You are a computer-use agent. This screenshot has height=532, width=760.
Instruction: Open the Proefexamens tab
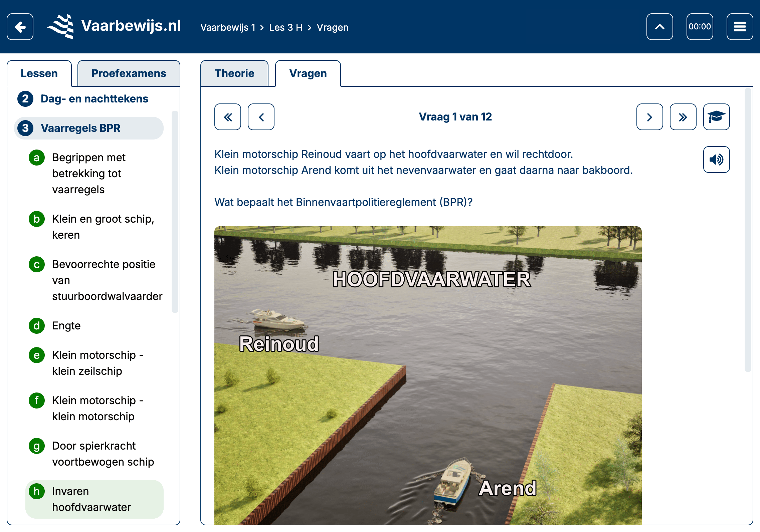[x=129, y=73]
